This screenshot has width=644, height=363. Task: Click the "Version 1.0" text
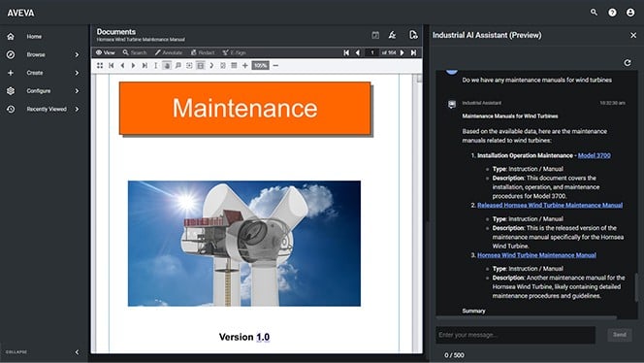coord(244,337)
